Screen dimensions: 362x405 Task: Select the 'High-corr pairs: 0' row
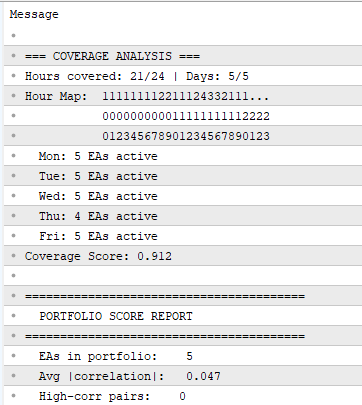[x=183, y=396]
